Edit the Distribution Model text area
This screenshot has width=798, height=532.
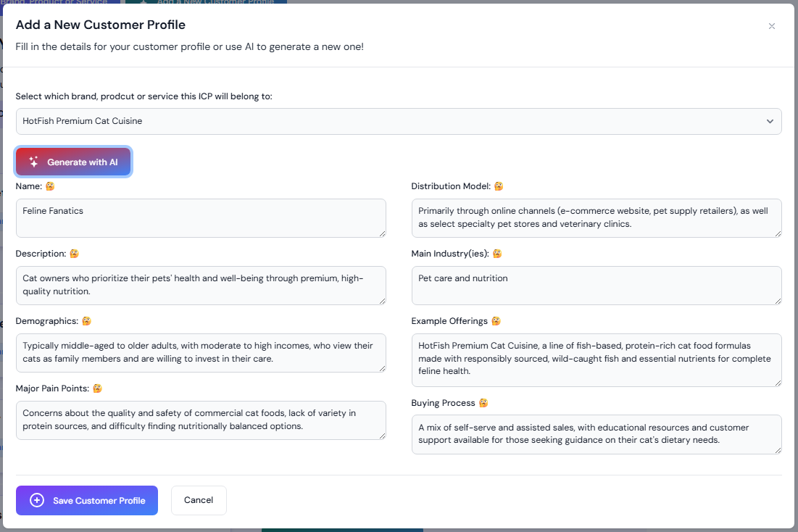point(597,217)
